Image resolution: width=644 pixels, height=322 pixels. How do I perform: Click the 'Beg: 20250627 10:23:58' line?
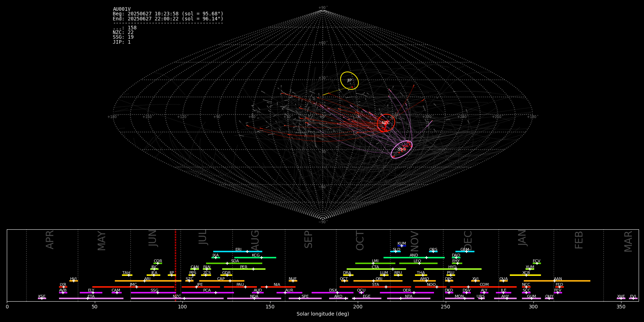click(168, 14)
